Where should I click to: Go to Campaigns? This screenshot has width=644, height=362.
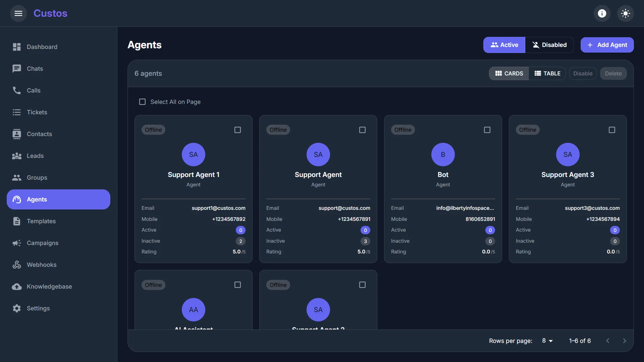tap(58, 243)
